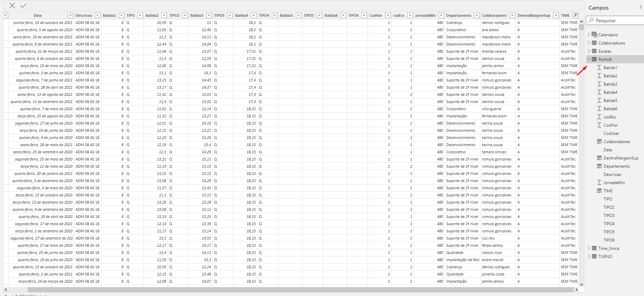Click into the formula bar input
This screenshot has width=644, height=296.
click(307, 5)
